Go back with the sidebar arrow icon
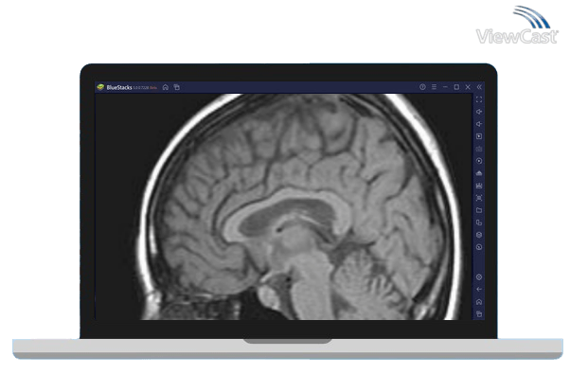The height and width of the screenshot is (392, 570). [x=479, y=290]
